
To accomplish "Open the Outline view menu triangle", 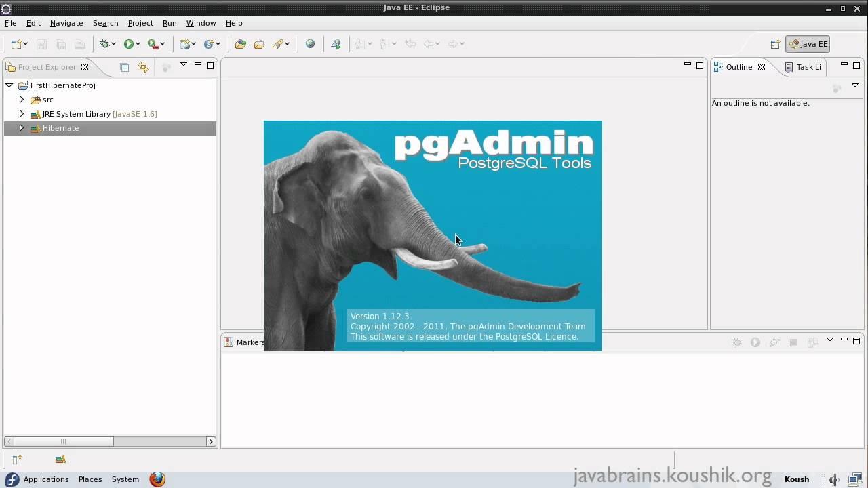I will tap(854, 85).
